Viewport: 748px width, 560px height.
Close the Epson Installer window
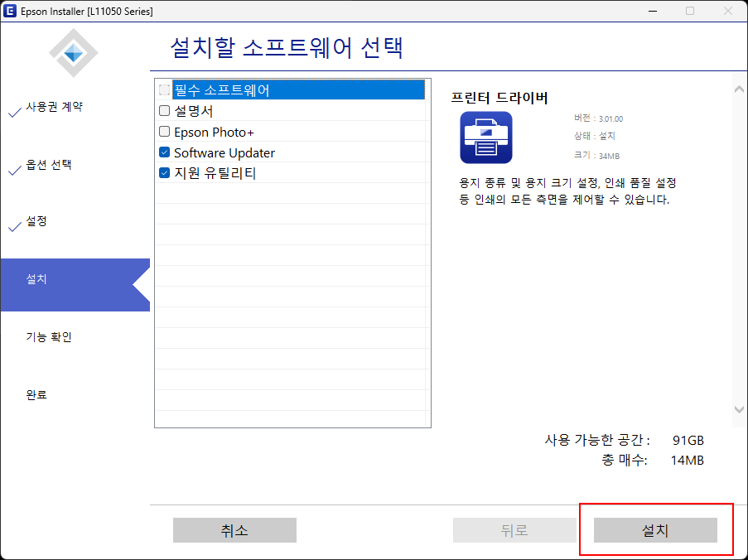click(x=727, y=11)
